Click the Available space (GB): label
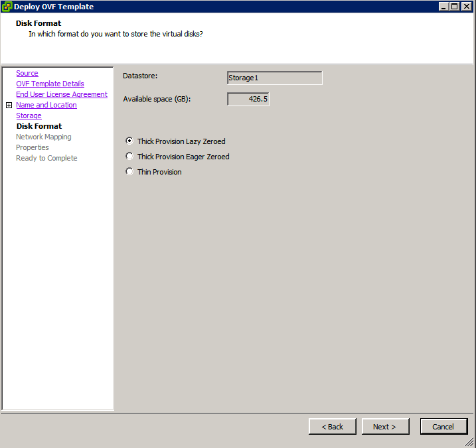The image size is (476, 448). pyautogui.click(x=157, y=99)
